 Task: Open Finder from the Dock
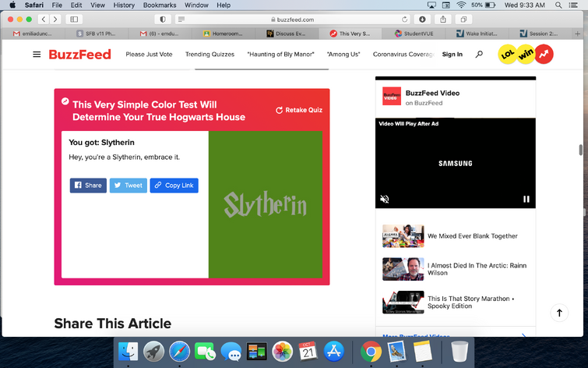pyautogui.click(x=128, y=352)
